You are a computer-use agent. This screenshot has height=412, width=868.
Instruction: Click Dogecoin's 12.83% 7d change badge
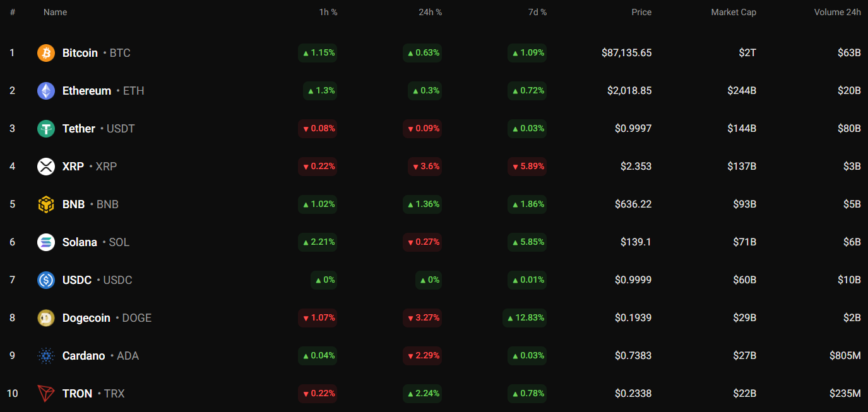point(525,318)
